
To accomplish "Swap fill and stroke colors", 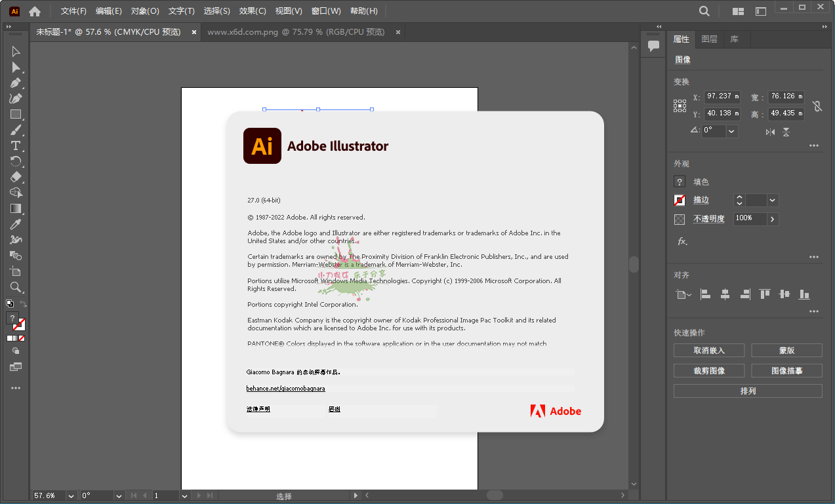I will click(x=24, y=304).
